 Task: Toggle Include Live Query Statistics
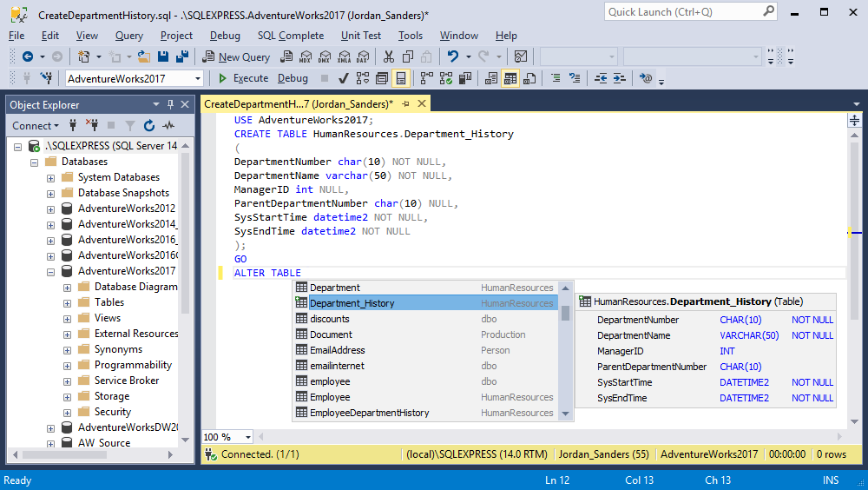(445, 78)
